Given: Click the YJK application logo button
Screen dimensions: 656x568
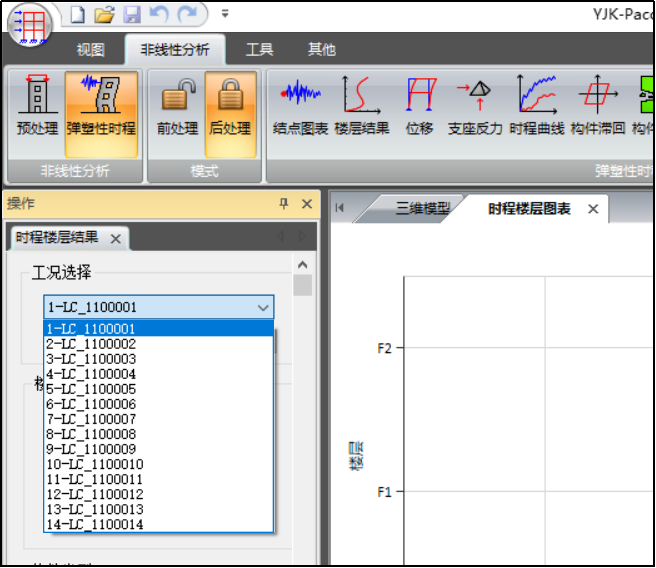Looking at the screenshot, I should pos(30,25).
